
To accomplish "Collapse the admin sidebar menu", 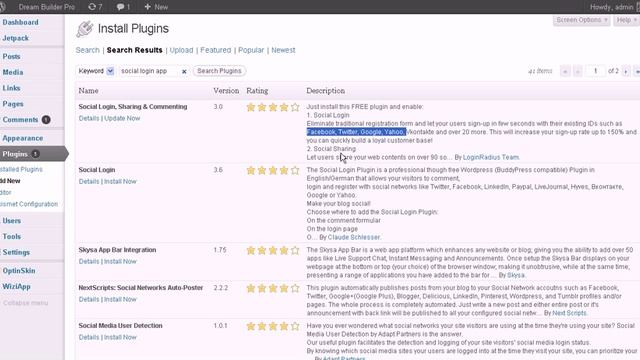I will 25,303.
